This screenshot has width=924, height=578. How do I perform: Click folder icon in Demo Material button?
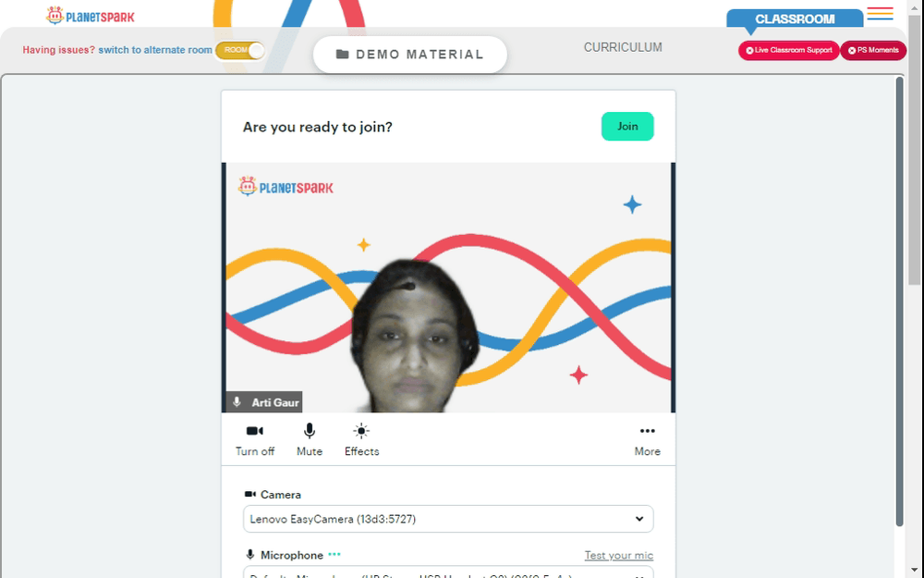342,55
